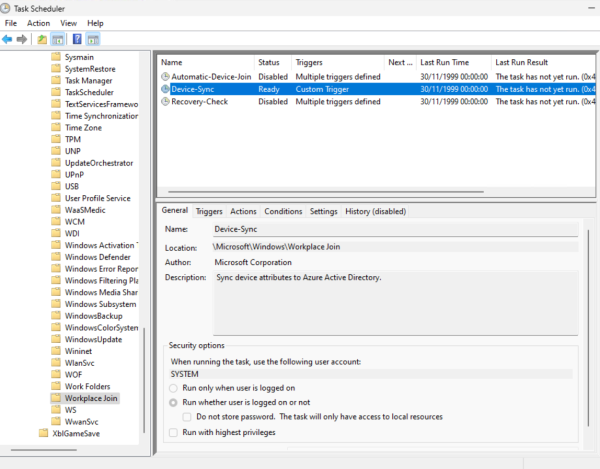Screen dimensions: 600x469
Task: Open the Action menu
Action: pyautogui.click(x=39, y=23)
